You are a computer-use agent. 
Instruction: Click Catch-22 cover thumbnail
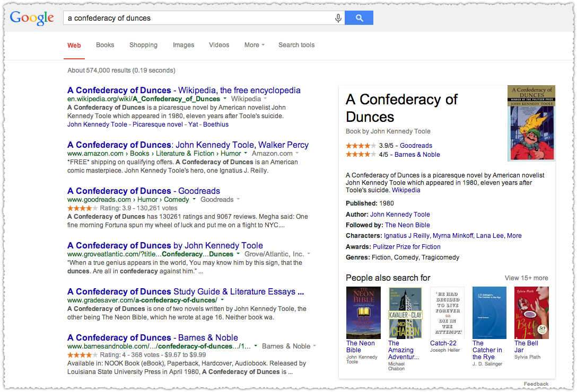447,313
